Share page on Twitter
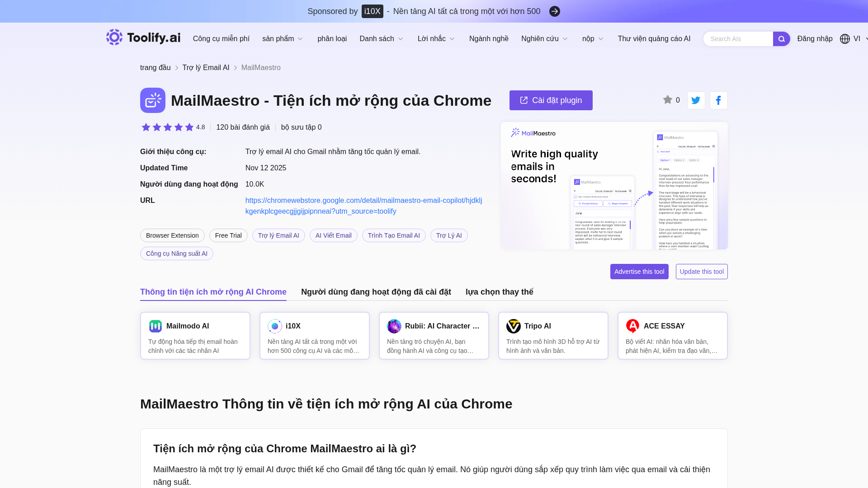Viewport: 868px width, 488px height. pos(696,100)
